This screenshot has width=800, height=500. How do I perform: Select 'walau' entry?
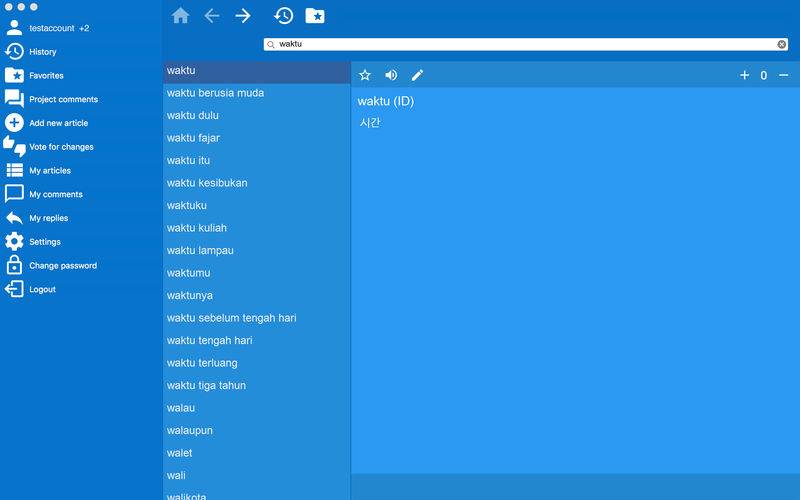click(x=257, y=407)
